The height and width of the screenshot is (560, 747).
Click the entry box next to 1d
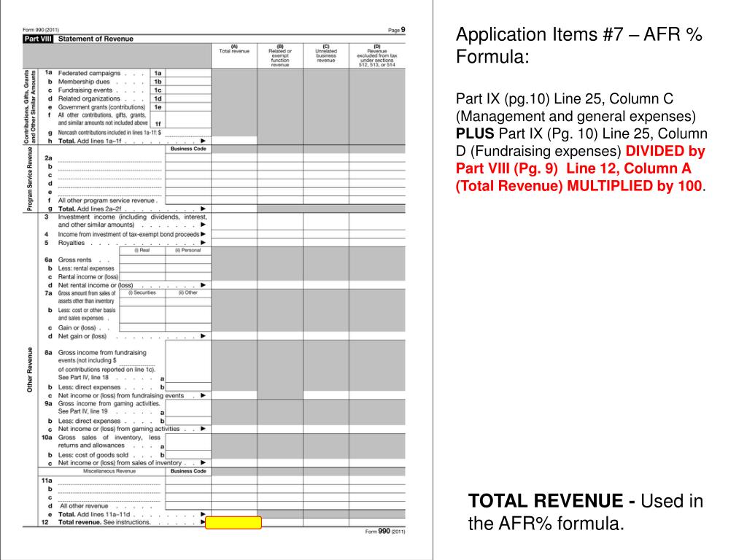pyautogui.click(x=188, y=99)
